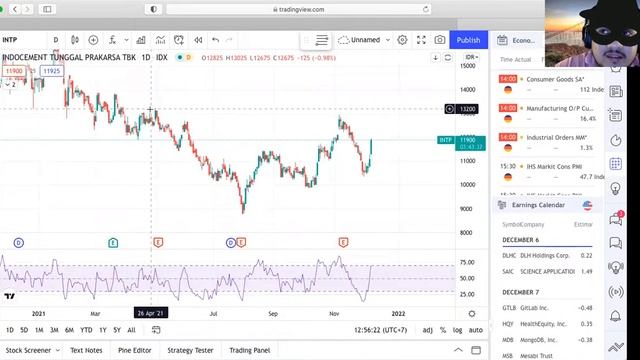Enter fullscreen chart mode
Viewport: 640px width, 360px height.
421,40
